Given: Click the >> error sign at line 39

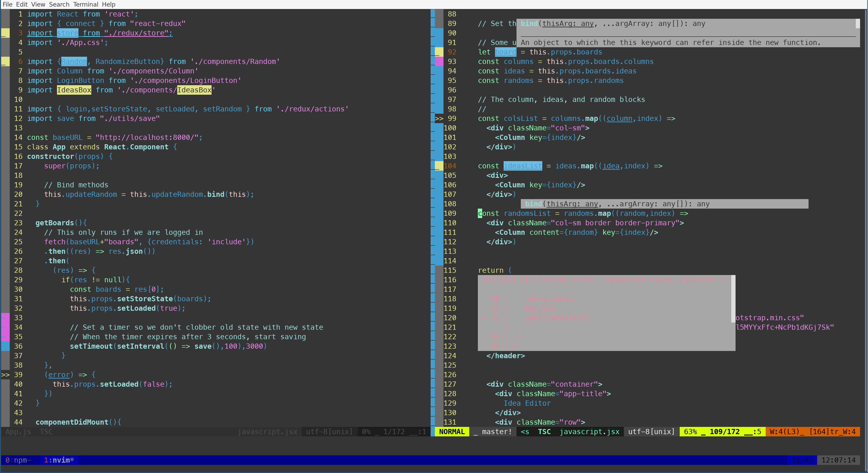Looking at the screenshot, I should pyautogui.click(x=5, y=375).
